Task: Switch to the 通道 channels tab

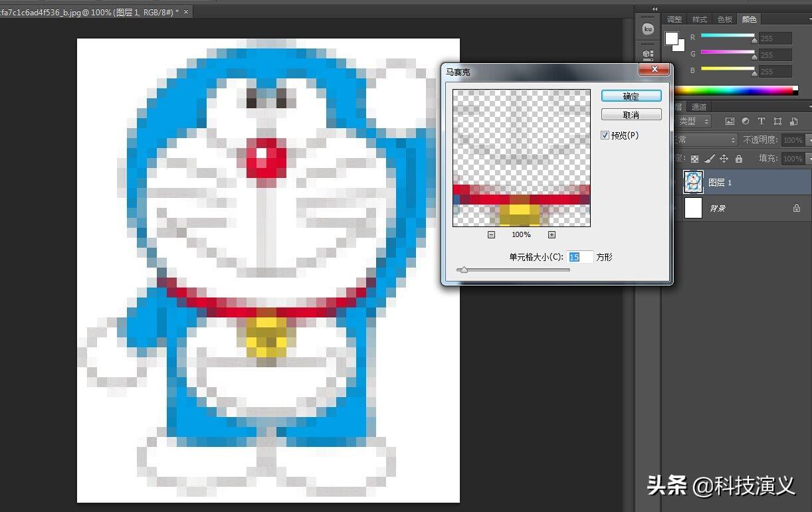Action: [699, 106]
